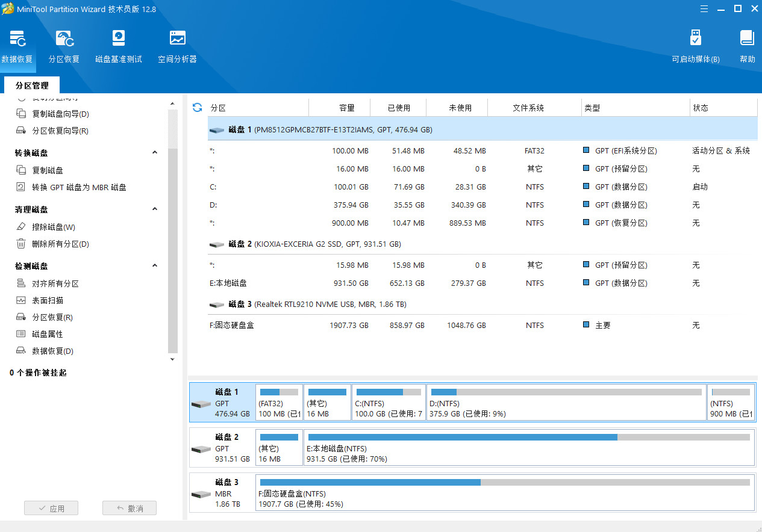Sort by 文件系统 column header
762x532 pixels.
pyautogui.click(x=534, y=108)
